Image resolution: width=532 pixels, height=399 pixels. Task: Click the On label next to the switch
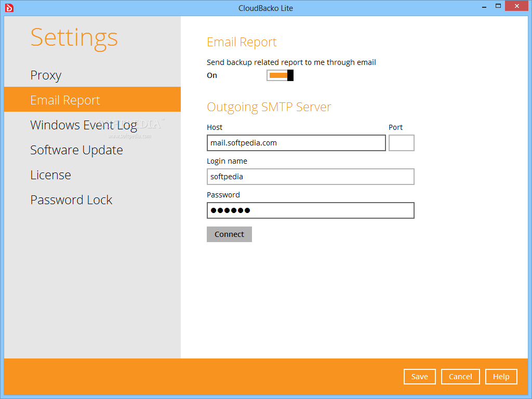tap(212, 75)
